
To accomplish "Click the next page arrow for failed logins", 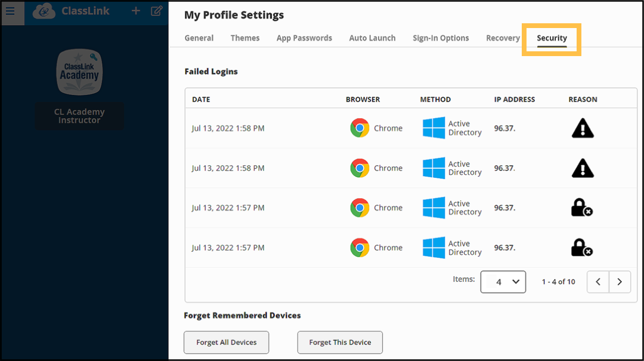I will pos(620,281).
